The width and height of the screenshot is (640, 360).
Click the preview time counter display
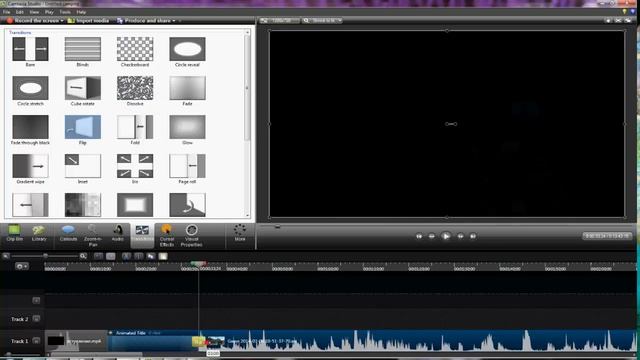[x=607, y=236]
